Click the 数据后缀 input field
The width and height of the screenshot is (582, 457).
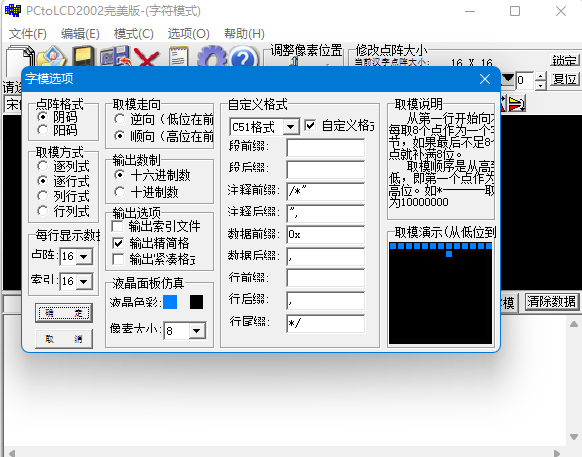click(326, 257)
